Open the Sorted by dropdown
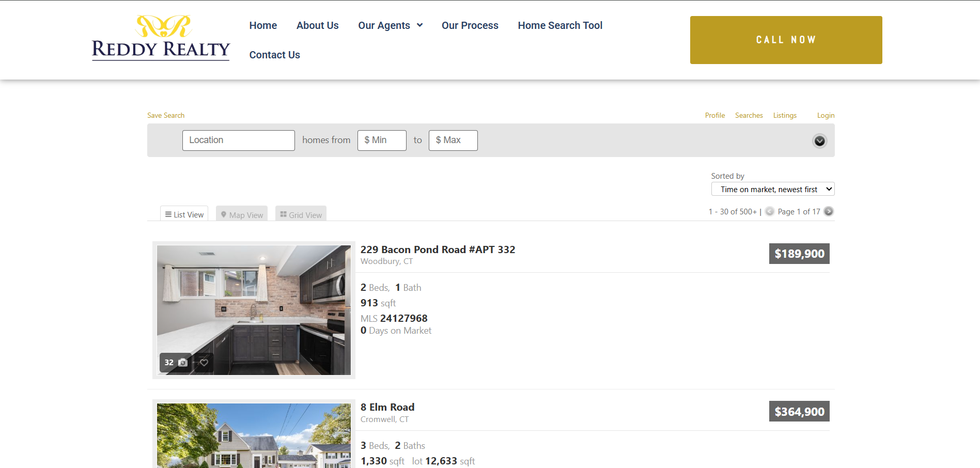 (x=772, y=189)
